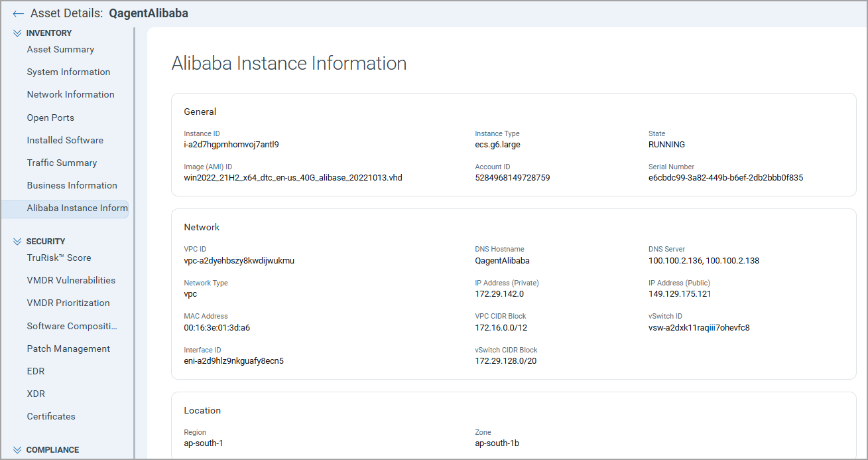Screen dimensions: 868x460
Task: Click the Network Type value vpc
Action: coord(190,294)
